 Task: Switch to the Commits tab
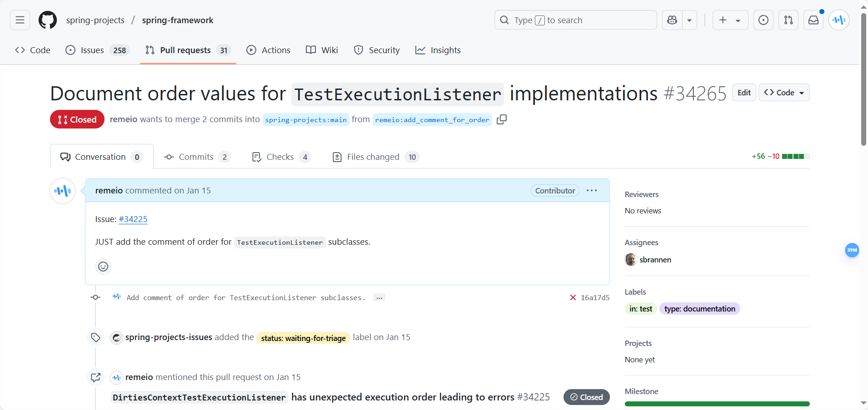click(x=197, y=157)
